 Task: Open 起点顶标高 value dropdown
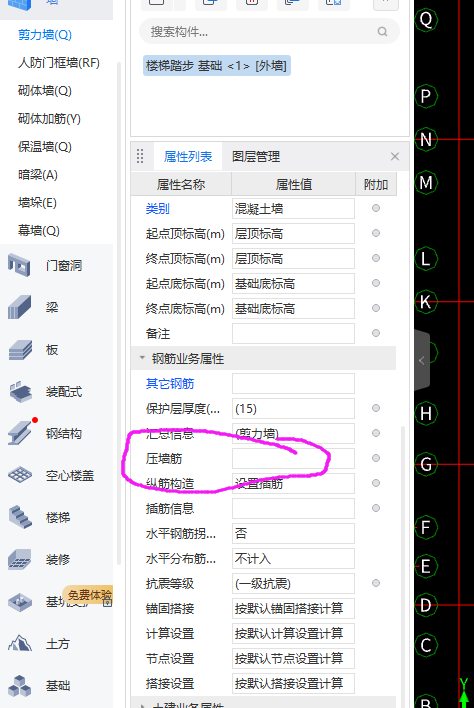[293, 233]
